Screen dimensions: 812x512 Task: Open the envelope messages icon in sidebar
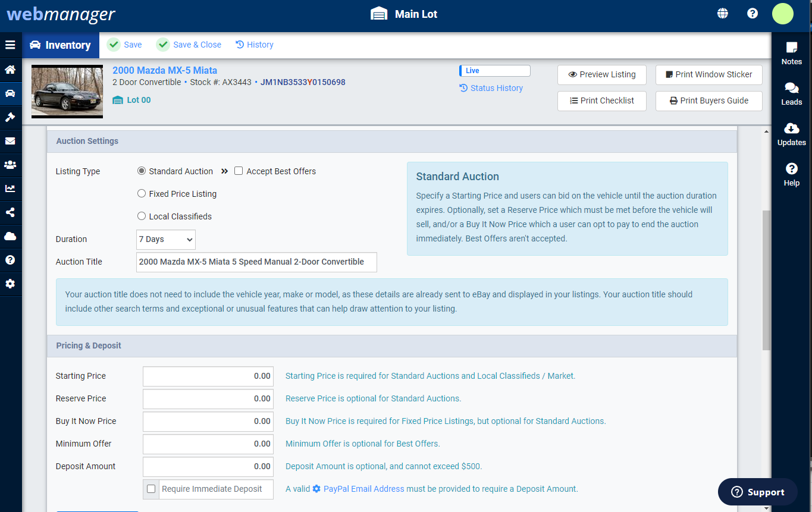pos(10,141)
